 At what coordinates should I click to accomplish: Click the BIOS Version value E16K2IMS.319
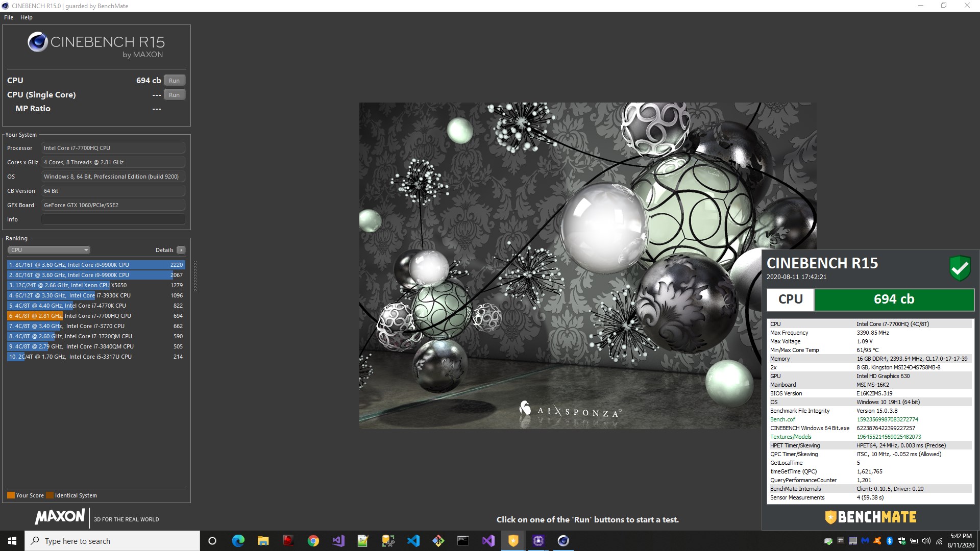point(874,393)
